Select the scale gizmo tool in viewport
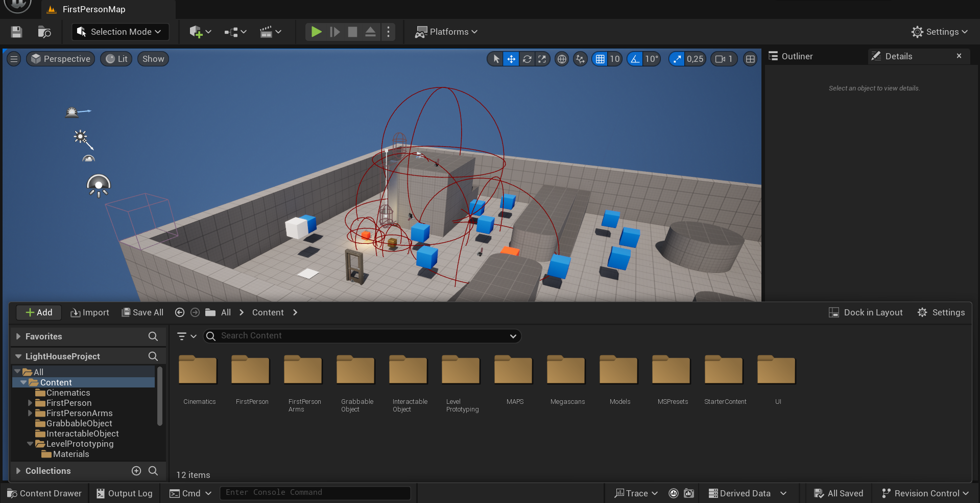 pos(542,59)
